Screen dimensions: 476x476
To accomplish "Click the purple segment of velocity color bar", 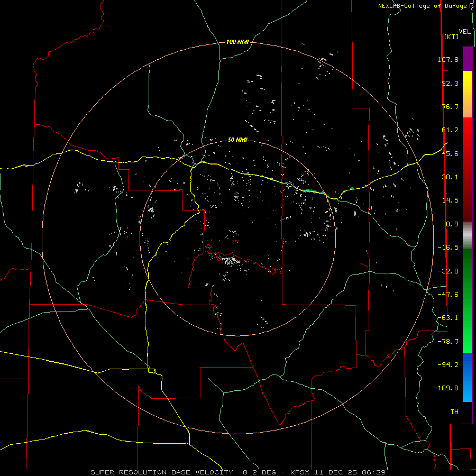I will 467,59.
